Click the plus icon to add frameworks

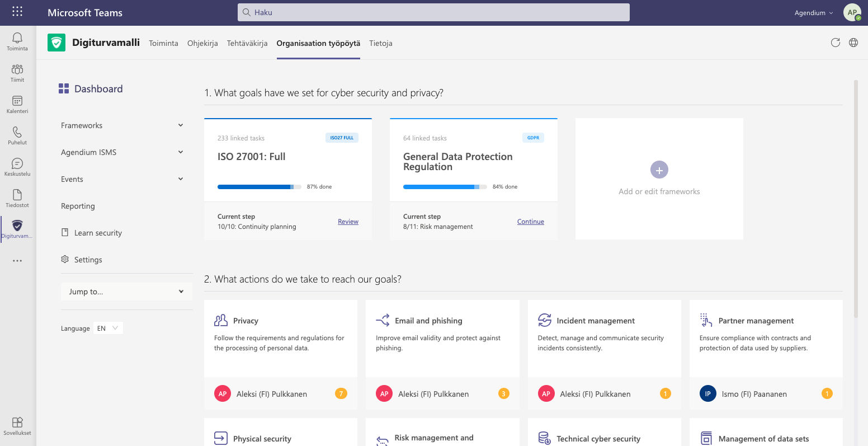coord(659,170)
